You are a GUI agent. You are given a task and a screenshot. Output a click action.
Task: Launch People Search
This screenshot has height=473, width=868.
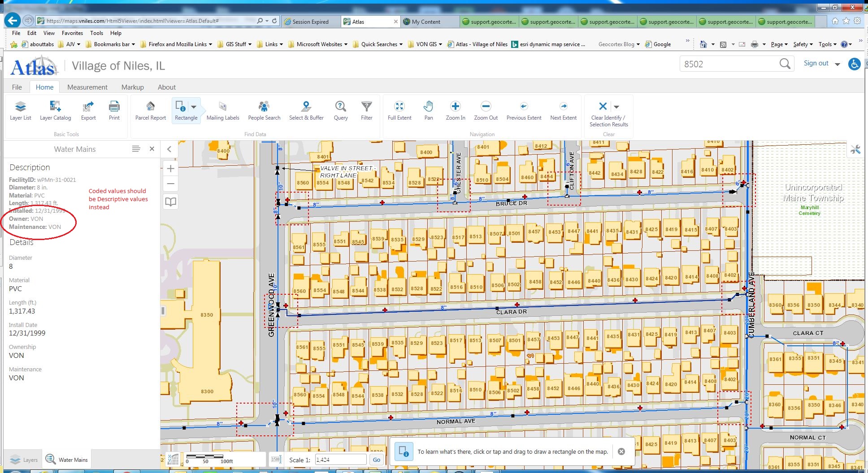(x=264, y=111)
